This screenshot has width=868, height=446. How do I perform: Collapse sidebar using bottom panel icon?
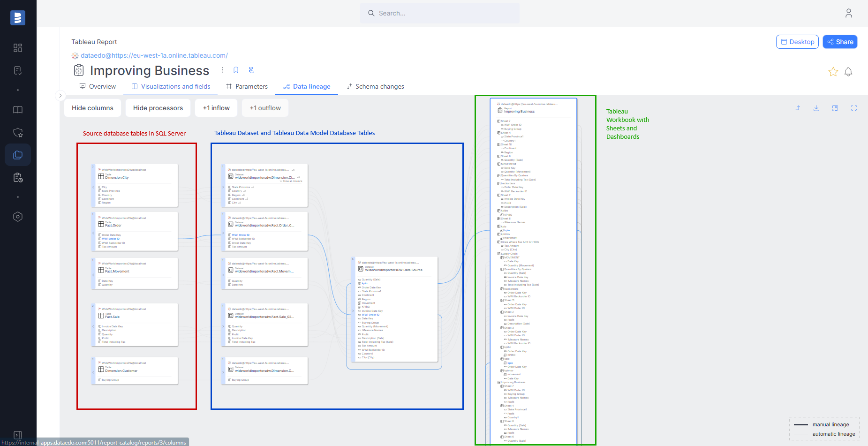(18, 435)
